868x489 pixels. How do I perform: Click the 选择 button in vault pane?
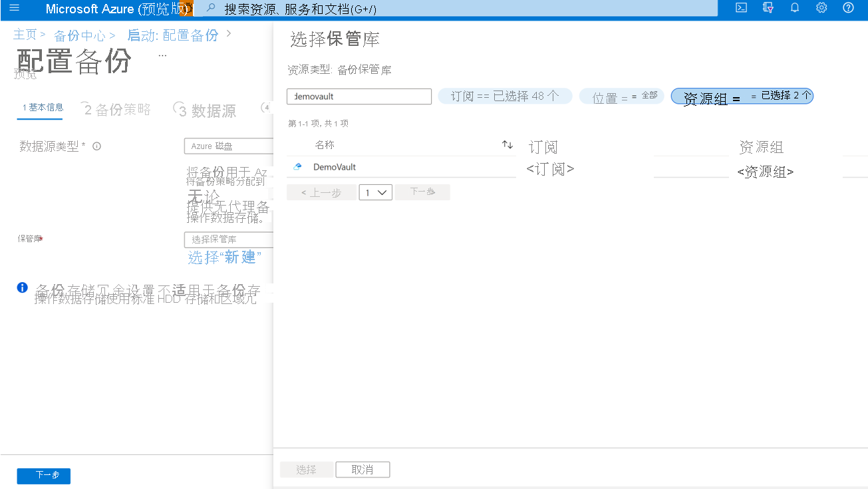tap(306, 470)
